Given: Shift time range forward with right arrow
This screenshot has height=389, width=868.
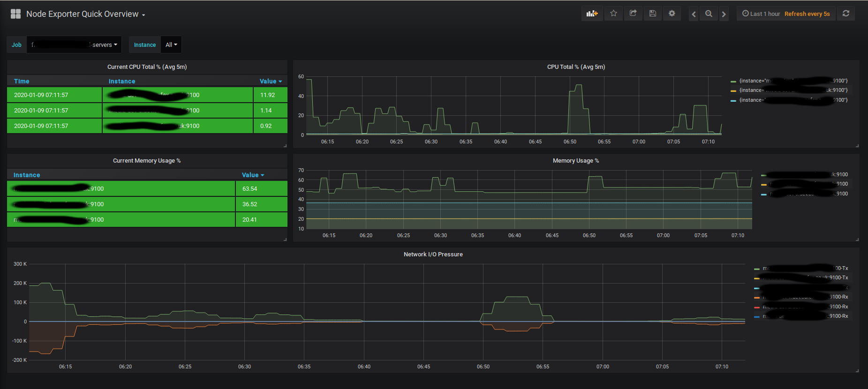Looking at the screenshot, I should (x=724, y=14).
